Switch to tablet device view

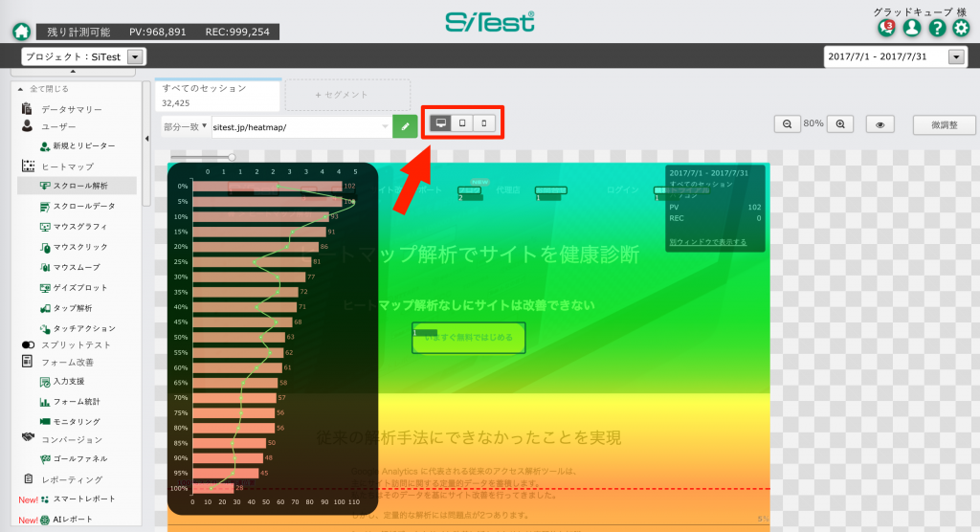[462, 123]
